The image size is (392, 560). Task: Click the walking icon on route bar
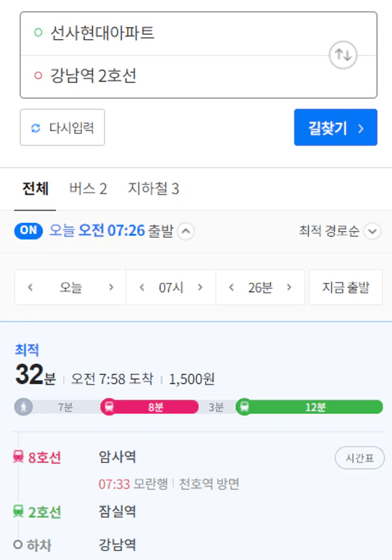pyautogui.click(x=23, y=407)
